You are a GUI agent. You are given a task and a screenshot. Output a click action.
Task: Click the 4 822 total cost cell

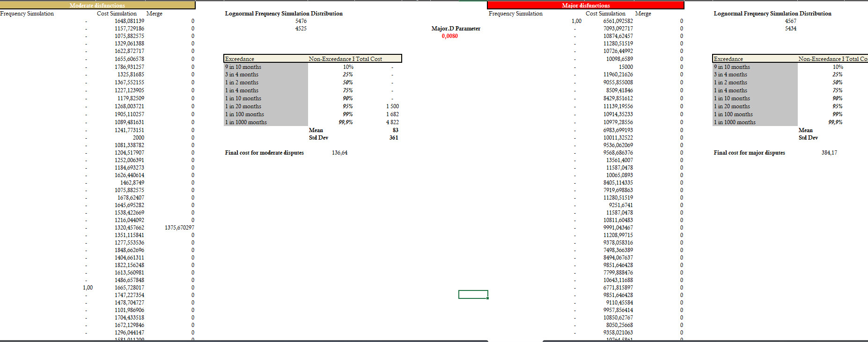click(392, 122)
